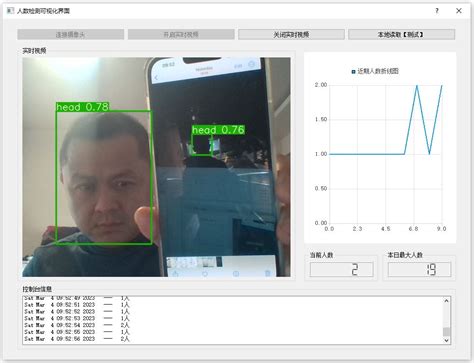Click the 控制台信息 section label
The width and height of the screenshot is (474, 363).
point(37,289)
